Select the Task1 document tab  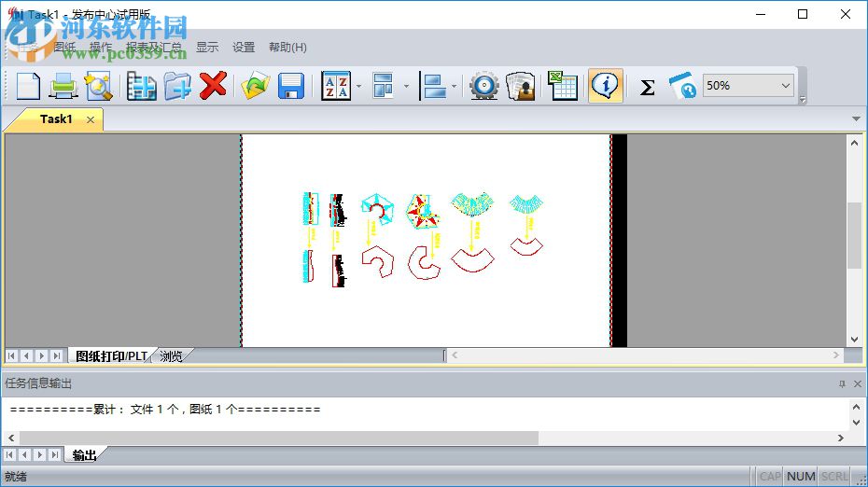pos(56,119)
